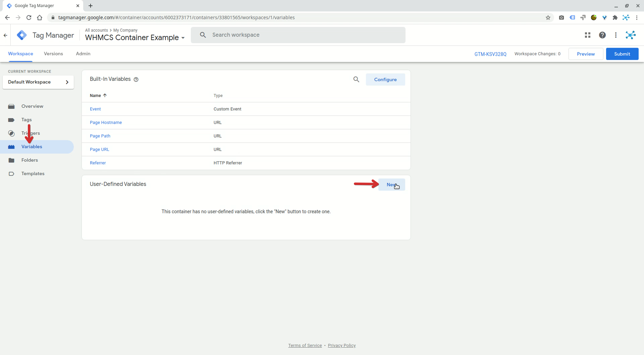Click the search icon in Built-In Variables
The image size is (644, 355).
356,80
